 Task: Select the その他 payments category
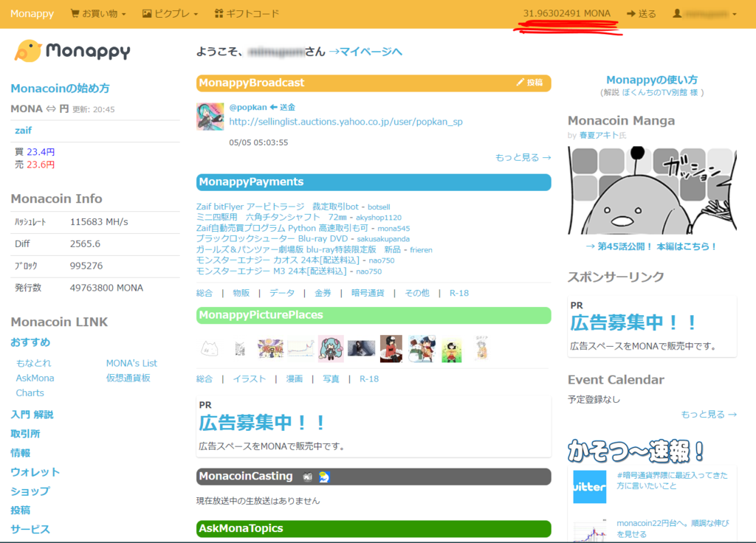[x=417, y=293]
